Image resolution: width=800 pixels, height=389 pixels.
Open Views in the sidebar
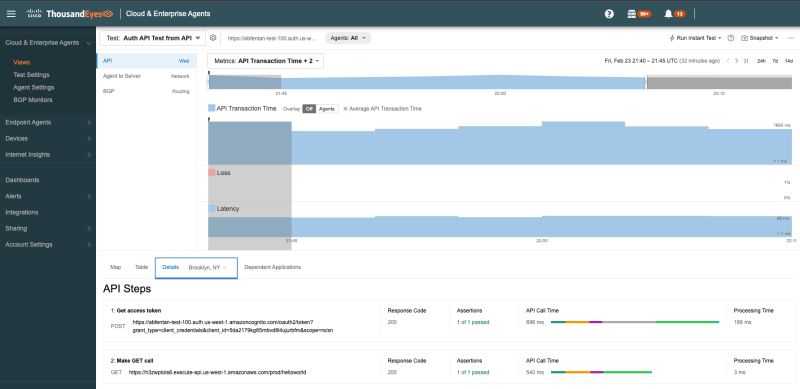[x=22, y=62]
